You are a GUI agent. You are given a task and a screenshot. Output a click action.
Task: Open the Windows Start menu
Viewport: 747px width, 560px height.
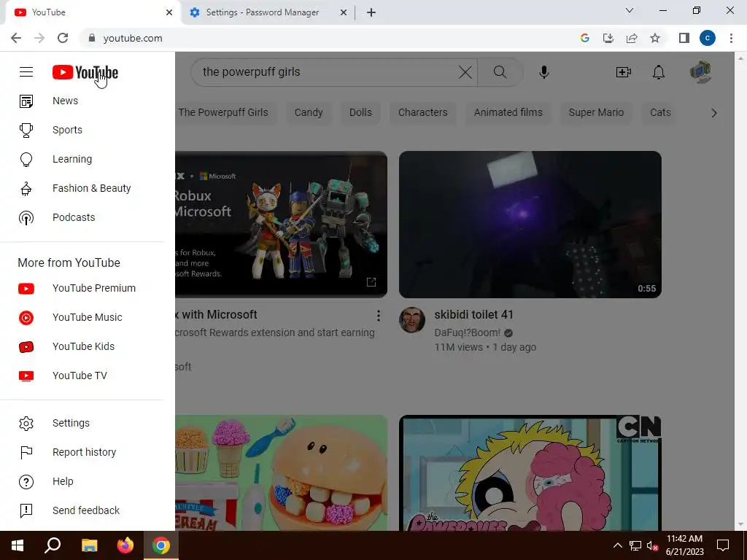[x=18, y=545]
